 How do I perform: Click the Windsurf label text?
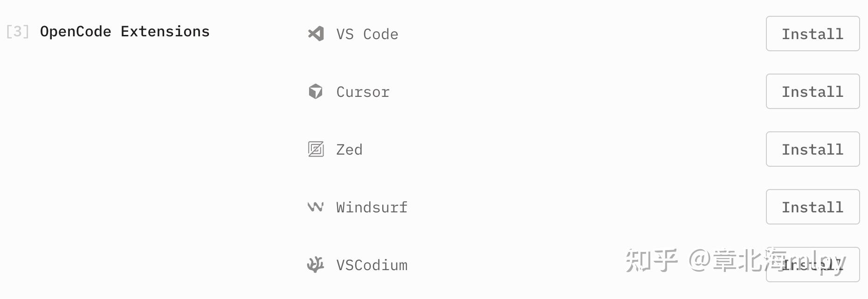(372, 207)
